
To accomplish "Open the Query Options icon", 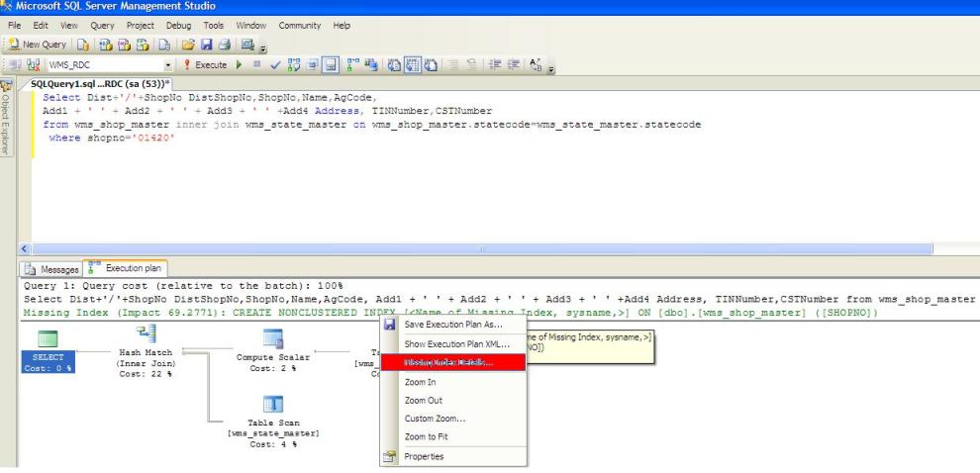I will [x=313, y=65].
